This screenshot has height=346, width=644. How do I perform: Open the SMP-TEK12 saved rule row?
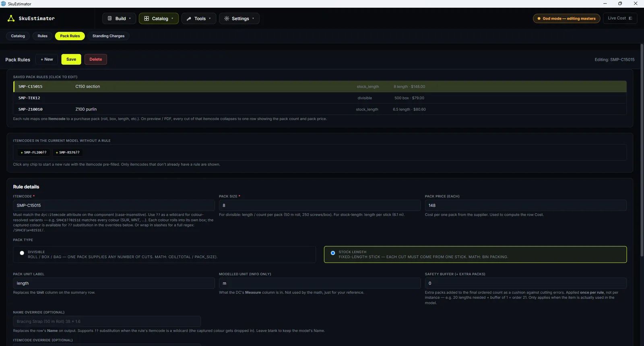click(x=320, y=98)
